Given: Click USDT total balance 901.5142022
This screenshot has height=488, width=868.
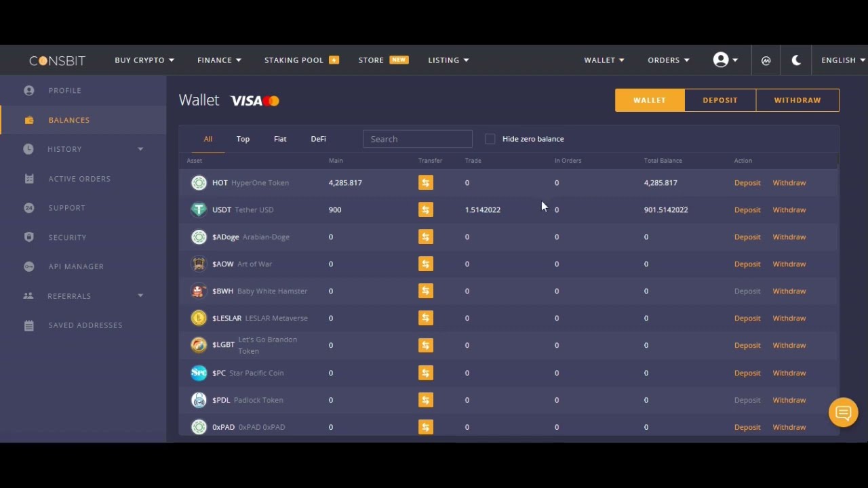Looking at the screenshot, I should tap(666, 210).
